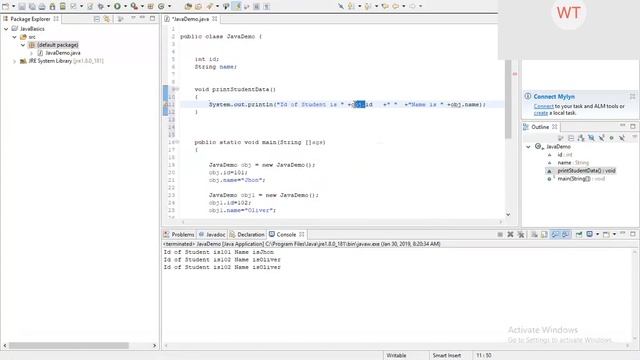Open the Debug button dropdown arrow
640x360 pixels.
tap(108, 6)
